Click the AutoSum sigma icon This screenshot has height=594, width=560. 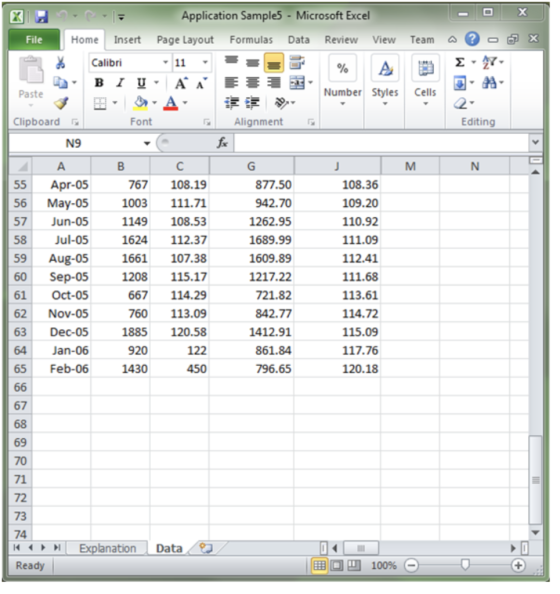click(460, 62)
